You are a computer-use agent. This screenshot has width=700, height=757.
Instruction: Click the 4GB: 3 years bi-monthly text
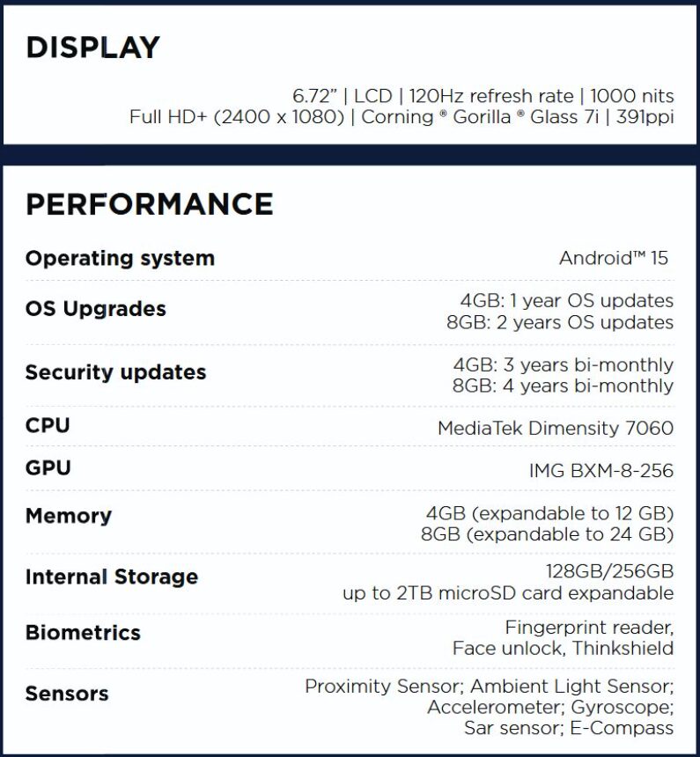click(x=564, y=365)
